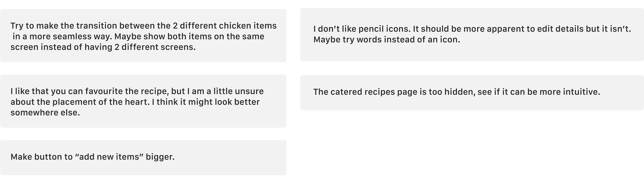
Task: Select the catered recipes page feedback card
Action: pyautogui.click(x=472, y=93)
